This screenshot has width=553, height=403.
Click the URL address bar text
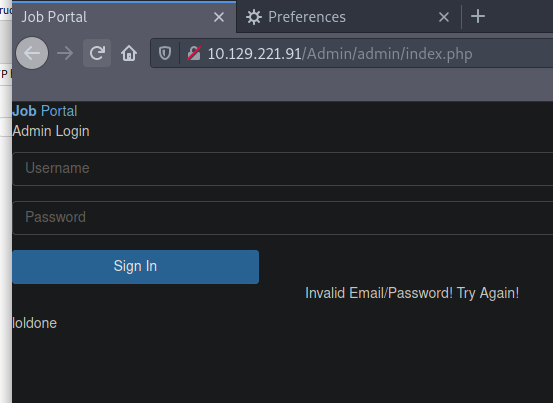[340, 54]
